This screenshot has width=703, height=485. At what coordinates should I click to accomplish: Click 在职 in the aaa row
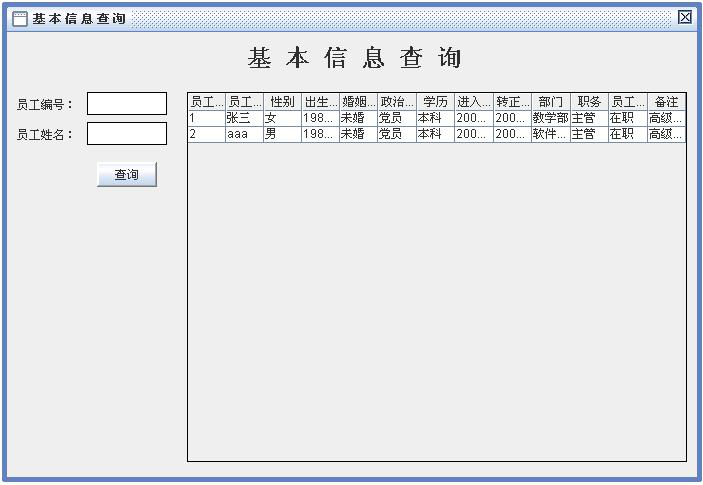pyautogui.click(x=628, y=134)
